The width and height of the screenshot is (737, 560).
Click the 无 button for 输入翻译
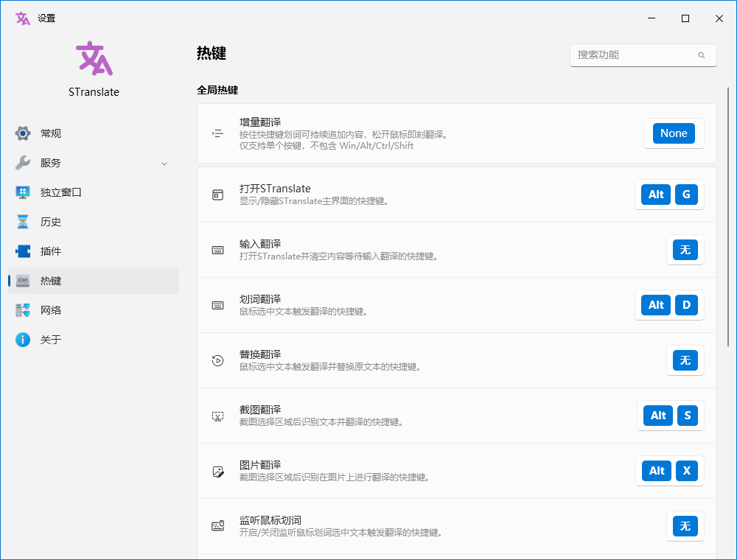point(685,250)
